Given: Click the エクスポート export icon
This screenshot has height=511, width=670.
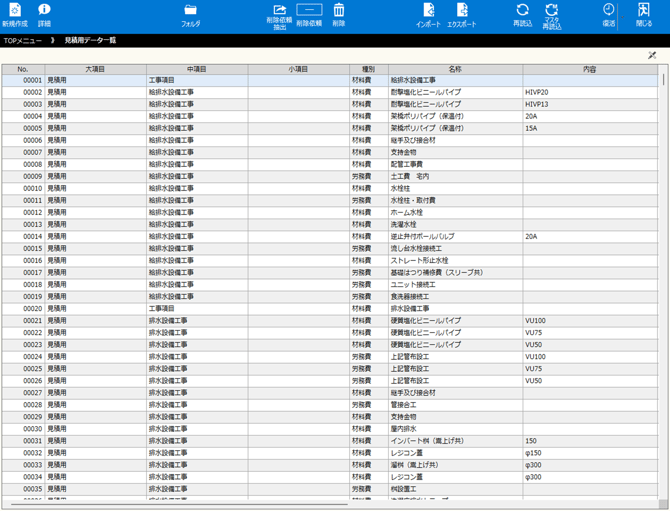Looking at the screenshot, I should pos(462,10).
